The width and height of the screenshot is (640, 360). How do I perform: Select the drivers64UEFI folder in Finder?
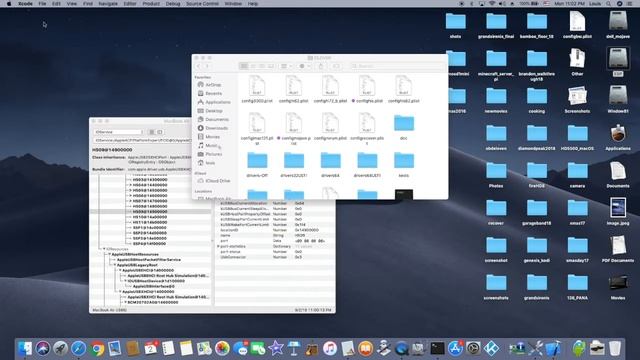[367, 160]
